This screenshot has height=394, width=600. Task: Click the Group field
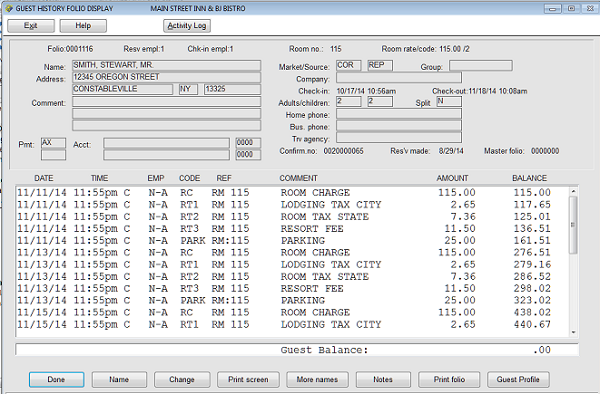click(481, 66)
